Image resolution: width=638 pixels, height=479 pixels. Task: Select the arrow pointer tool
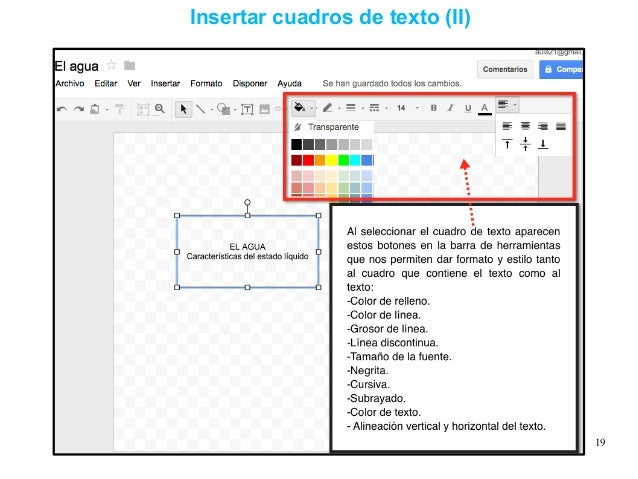[x=184, y=109]
